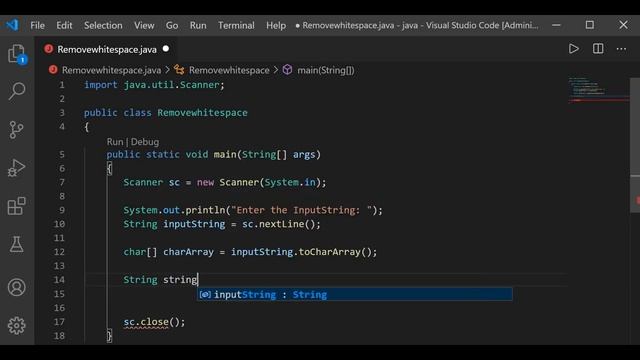Open the Testing flask view
This screenshot has width=640, height=360.
tap(17, 244)
